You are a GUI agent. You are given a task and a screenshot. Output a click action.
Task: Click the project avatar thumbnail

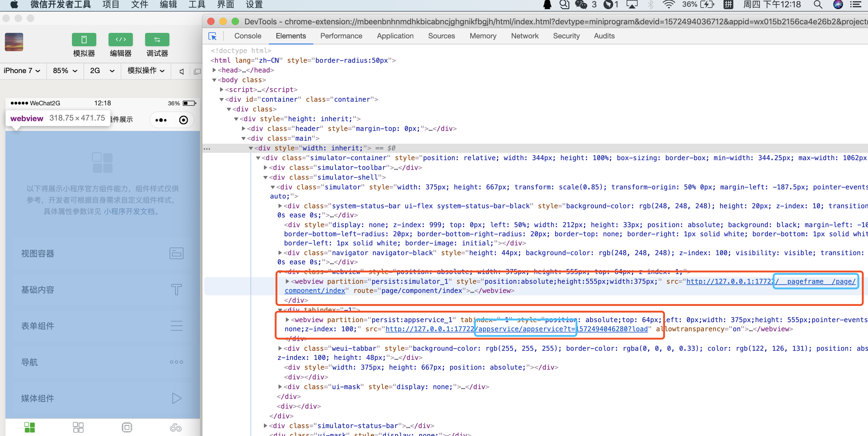(14, 42)
